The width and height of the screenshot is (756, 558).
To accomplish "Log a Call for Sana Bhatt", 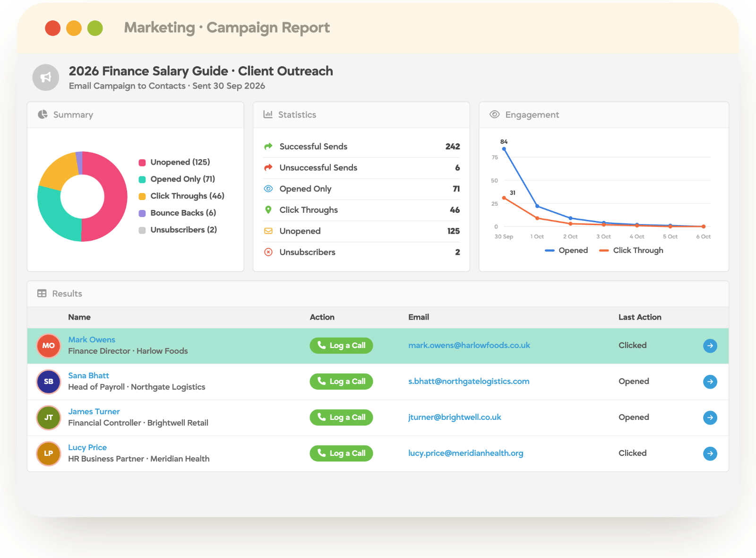I will (341, 382).
